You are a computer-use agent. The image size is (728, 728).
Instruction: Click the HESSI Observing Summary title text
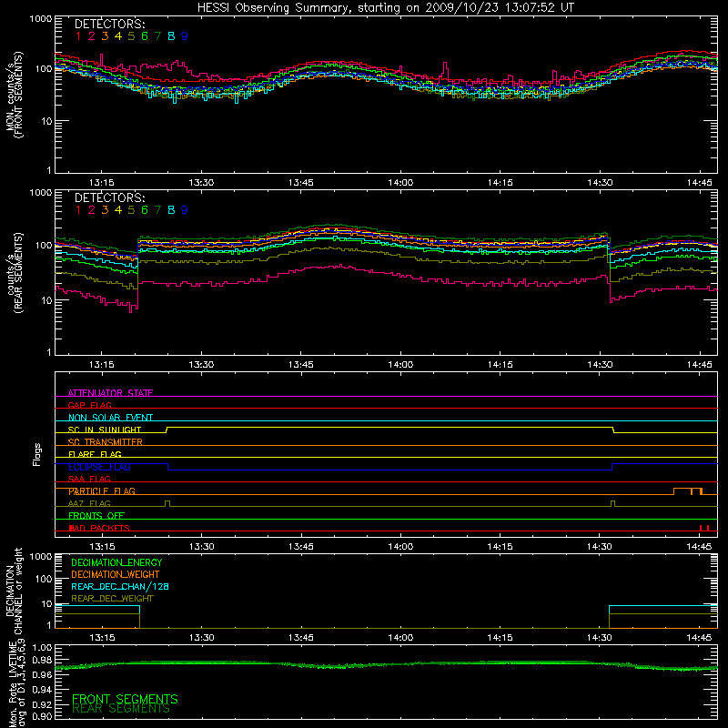click(x=386, y=8)
